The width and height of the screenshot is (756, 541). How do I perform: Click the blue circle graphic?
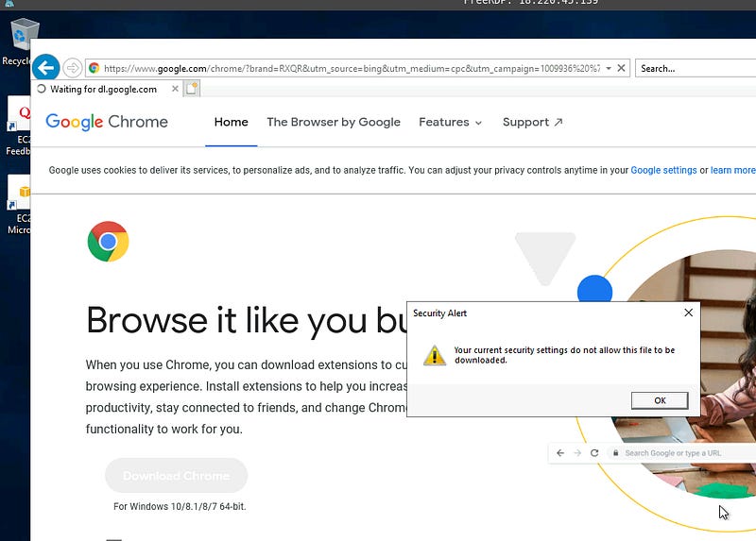pos(594,289)
